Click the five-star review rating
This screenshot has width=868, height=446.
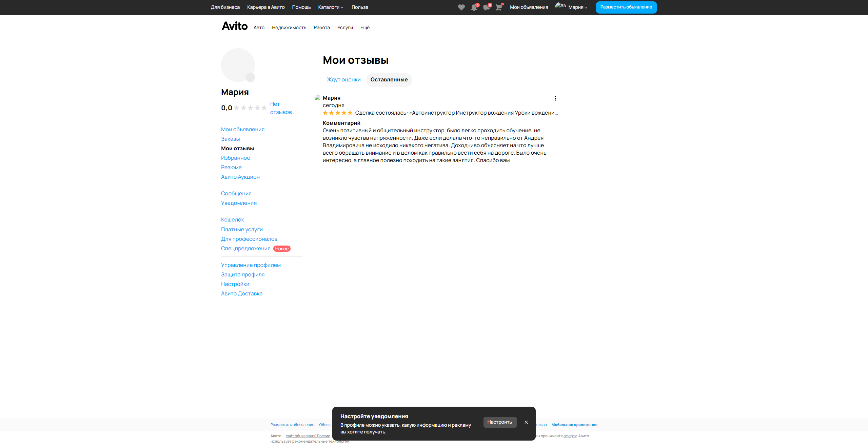coord(337,113)
